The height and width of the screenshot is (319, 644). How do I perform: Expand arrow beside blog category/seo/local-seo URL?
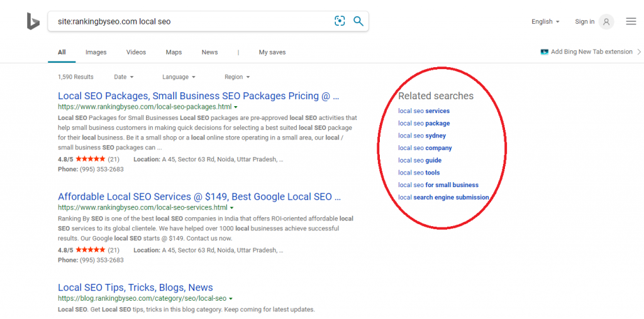230,298
